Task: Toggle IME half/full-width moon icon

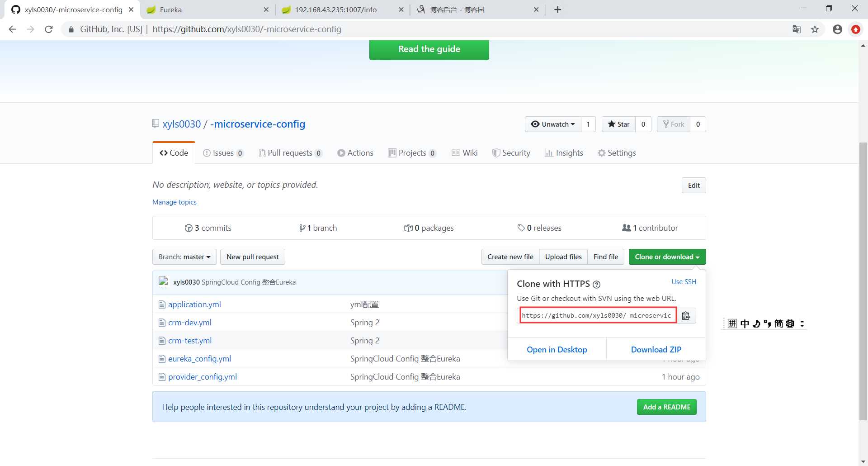Action: pos(756,323)
